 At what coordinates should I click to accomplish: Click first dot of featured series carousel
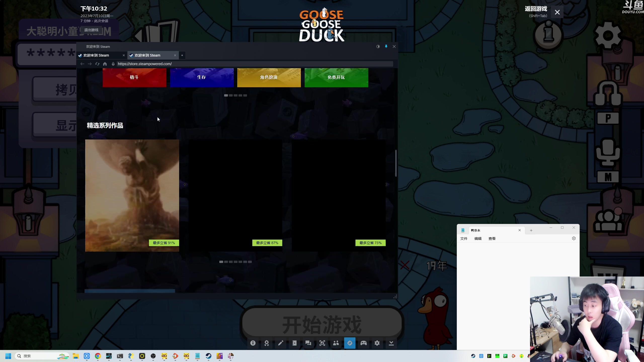coord(221,262)
